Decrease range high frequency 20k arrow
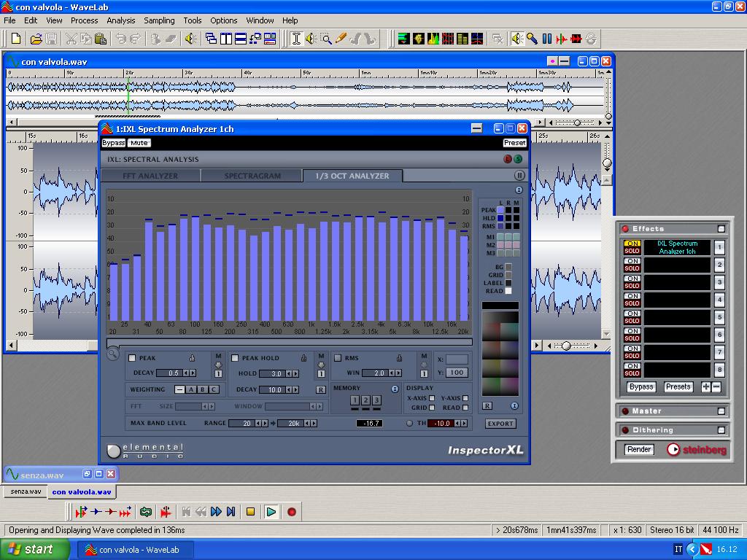Viewport: 747px width, 560px height. click(307, 424)
